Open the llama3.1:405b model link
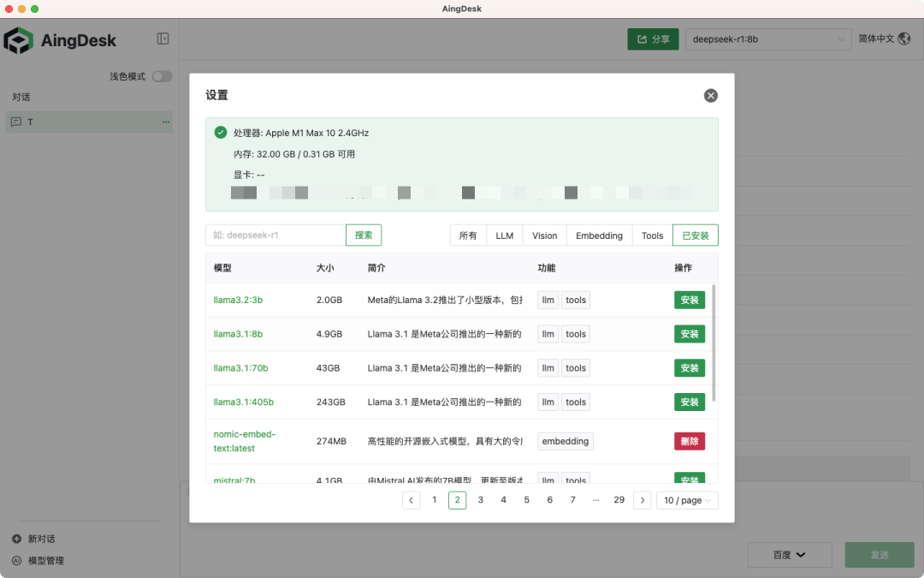The width and height of the screenshot is (924, 578). (243, 402)
